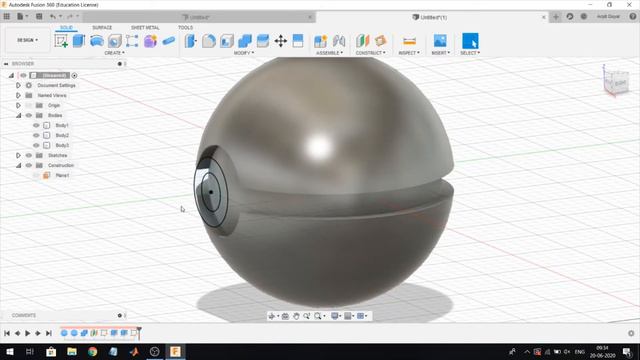Select the Pan hand tool
This screenshot has height=360, width=640.
[296, 316]
